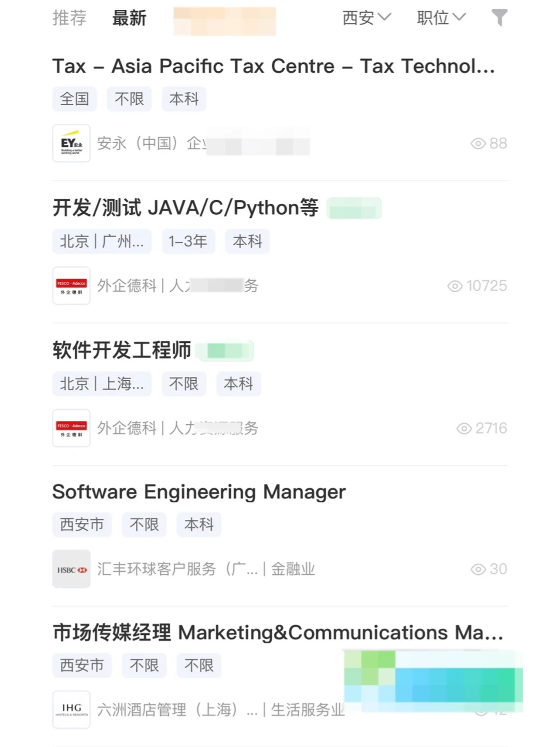560x747 pixels.
Task: Click FESCO Adecco logo under 软件开发工程师
Action: [x=72, y=428]
